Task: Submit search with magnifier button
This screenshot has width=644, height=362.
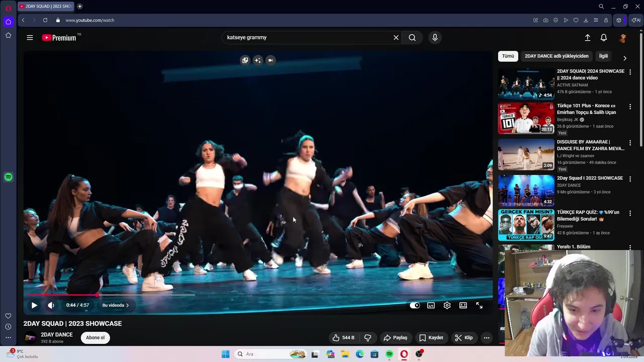Action: (x=412, y=37)
